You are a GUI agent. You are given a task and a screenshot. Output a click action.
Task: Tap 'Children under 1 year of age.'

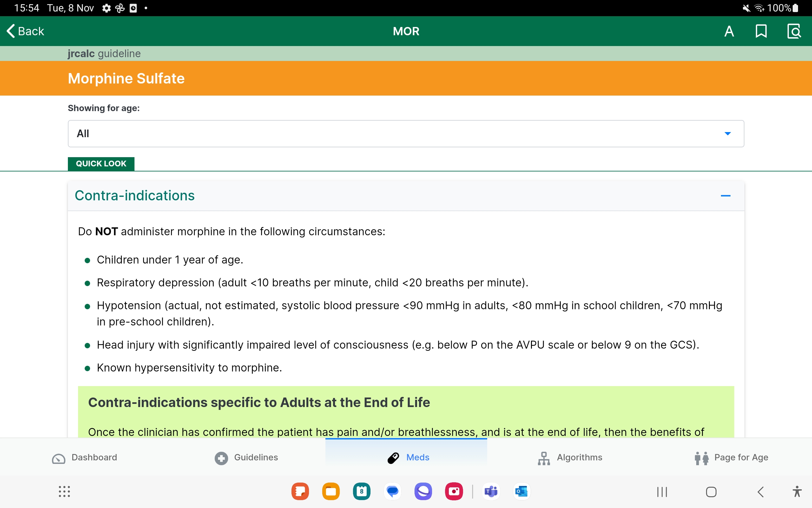tap(170, 260)
